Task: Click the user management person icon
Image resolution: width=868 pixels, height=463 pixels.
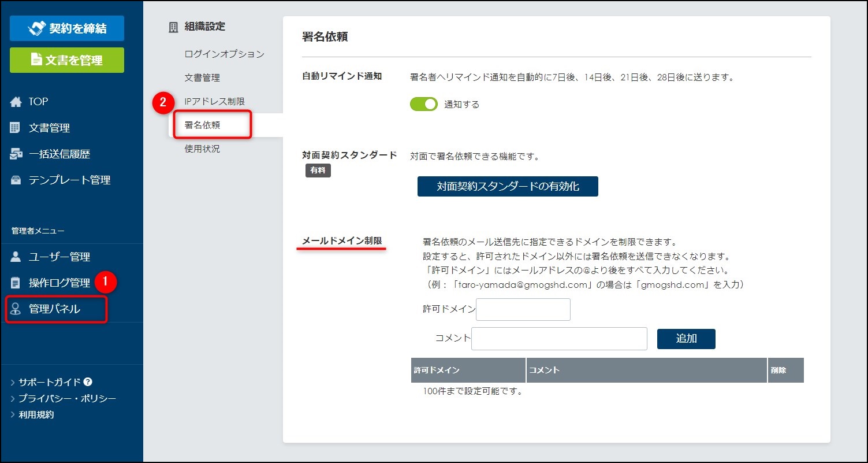Action: [x=16, y=257]
